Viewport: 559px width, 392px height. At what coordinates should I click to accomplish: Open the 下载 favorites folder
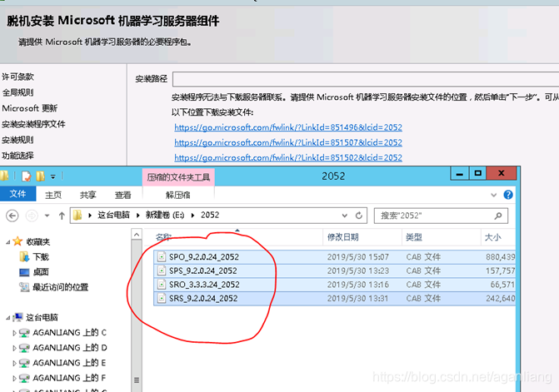coord(35,256)
